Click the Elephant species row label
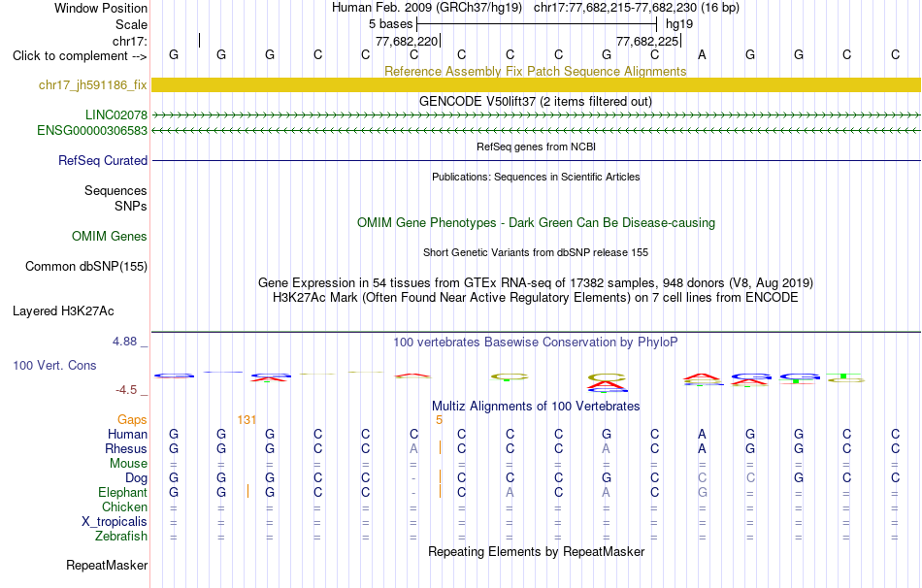This screenshot has height=588, width=922. coord(122,493)
